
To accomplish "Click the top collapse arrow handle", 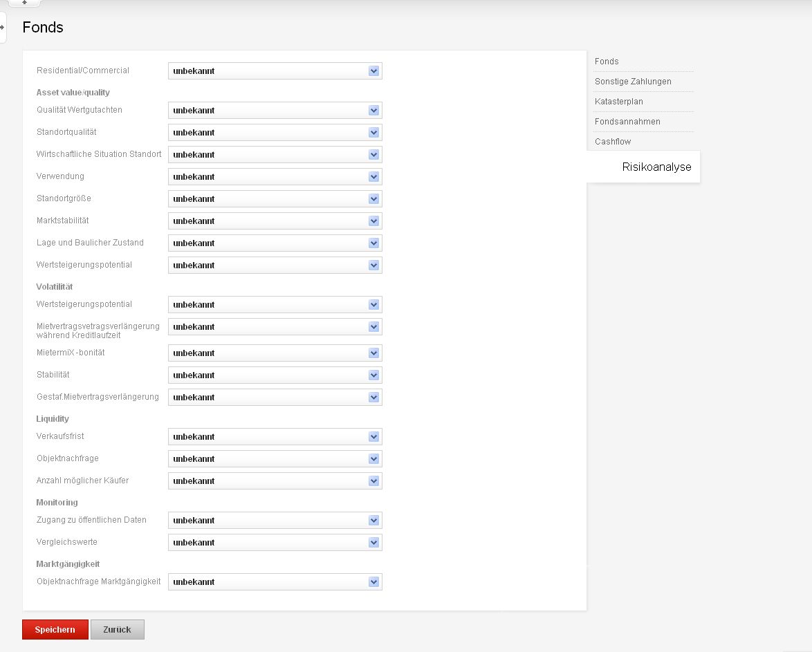I will pyautogui.click(x=24, y=3).
